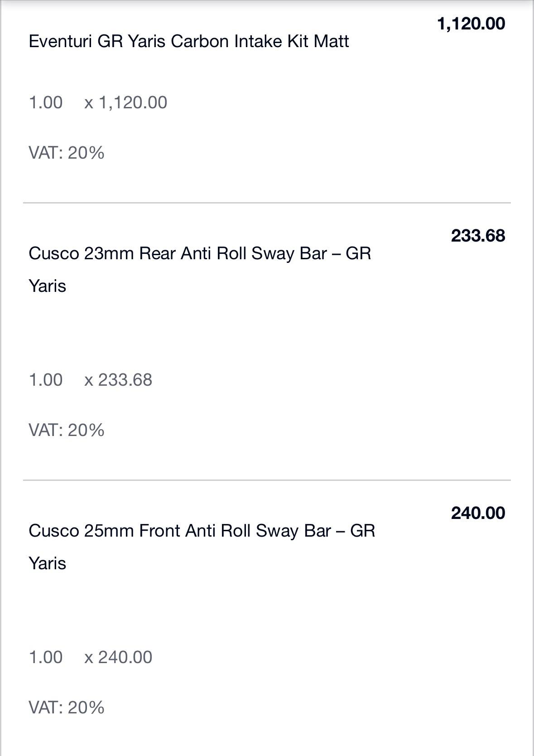This screenshot has height=756, width=534.
Task: Click the word Yaris under Cusco 25mm Front
Action: click(48, 564)
